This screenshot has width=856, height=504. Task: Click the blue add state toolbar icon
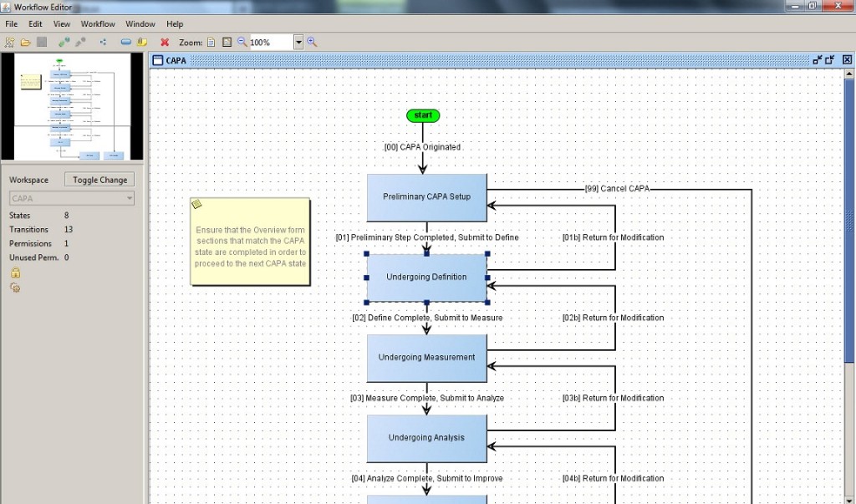coord(126,42)
